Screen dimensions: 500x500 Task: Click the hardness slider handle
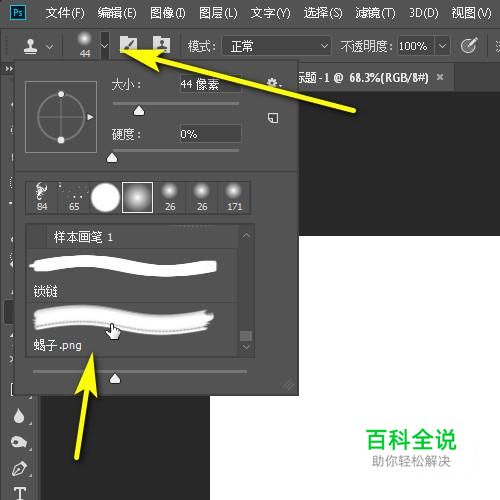point(112,158)
